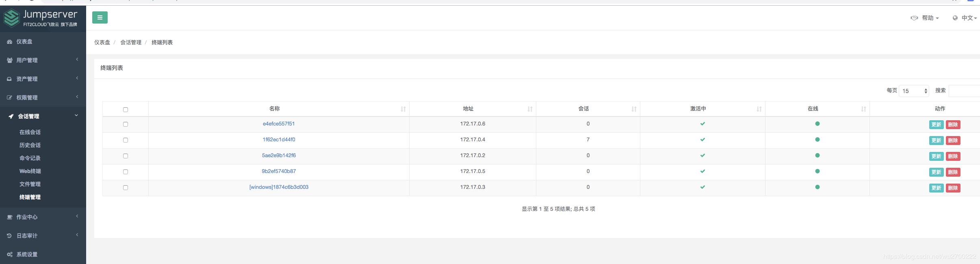This screenshot has width=980, height=264.
Task: Click 更新 button for e4efce557f51
Action: pyautogui.click(x=936, y=125)
